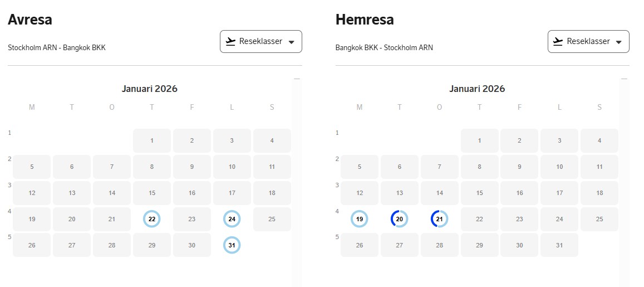644x287 pixels.
Task: Pick January 31 in Avresa calendar
Action: pos(232,245)
